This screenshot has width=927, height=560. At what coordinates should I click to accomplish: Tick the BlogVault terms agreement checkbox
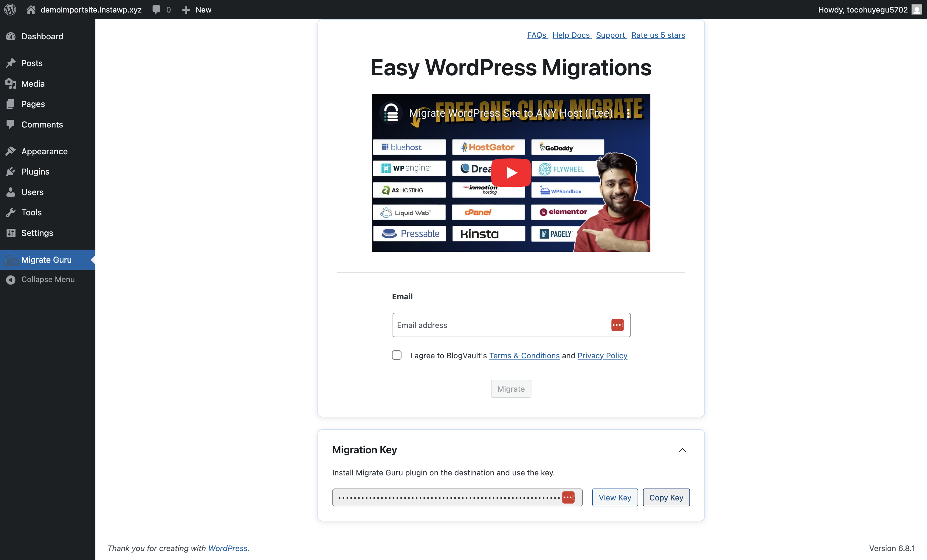pyautogui.click(x=396, y=355)
